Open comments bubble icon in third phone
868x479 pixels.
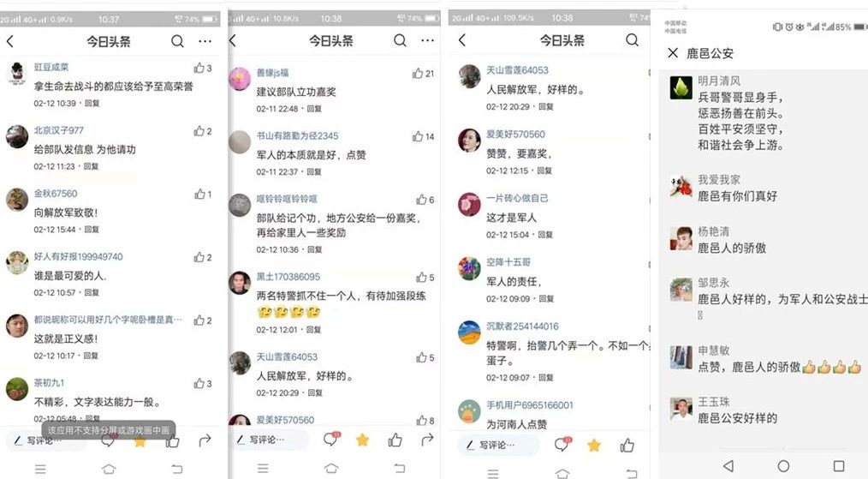[x=562, y=444]
